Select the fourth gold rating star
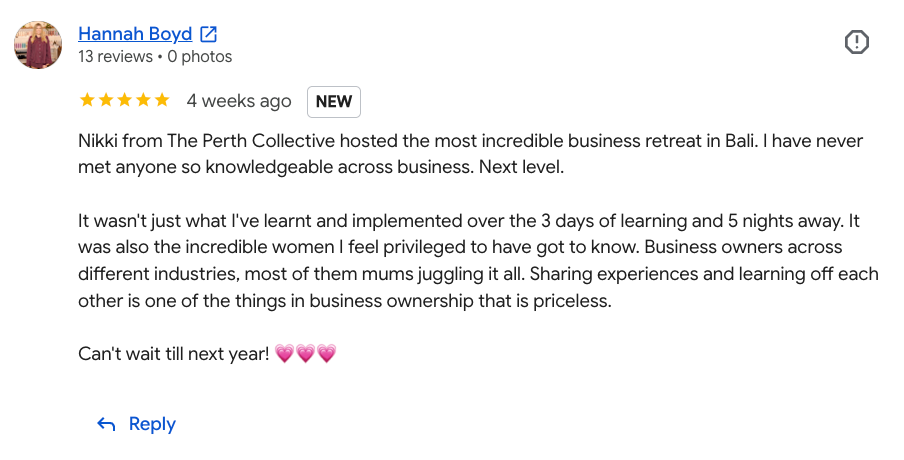This screenshot has height=460, width=904. [144, 100]
